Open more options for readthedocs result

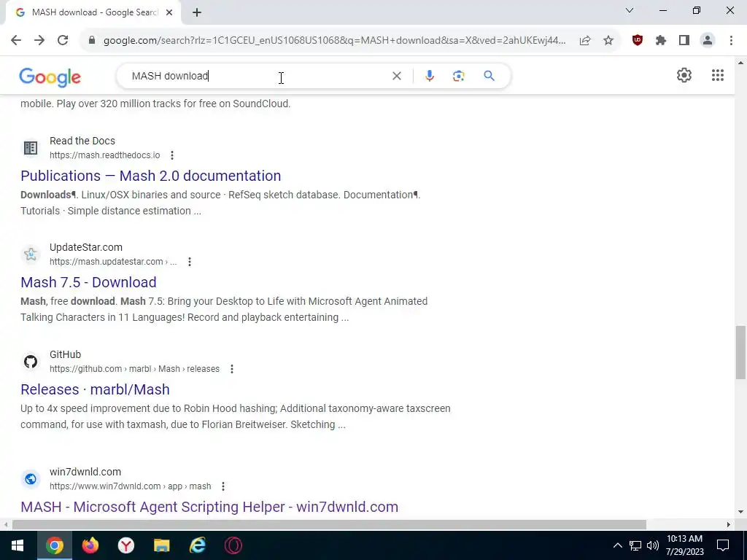pos(172,155)
